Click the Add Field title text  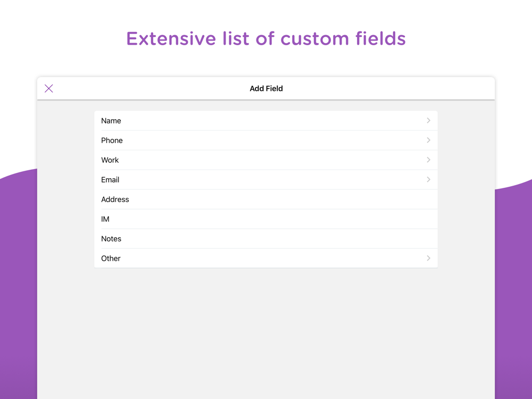pyautogui.click(x=266, y=88)
